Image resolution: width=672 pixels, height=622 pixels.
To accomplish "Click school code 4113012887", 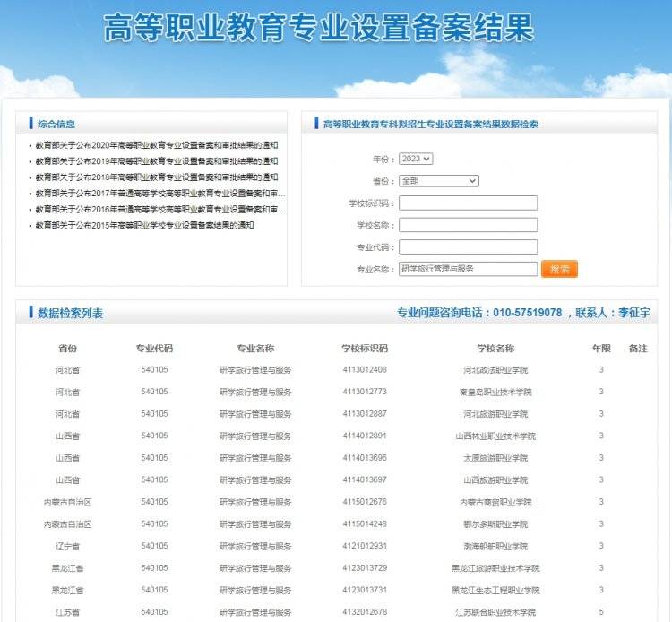I will coord(365,414).
